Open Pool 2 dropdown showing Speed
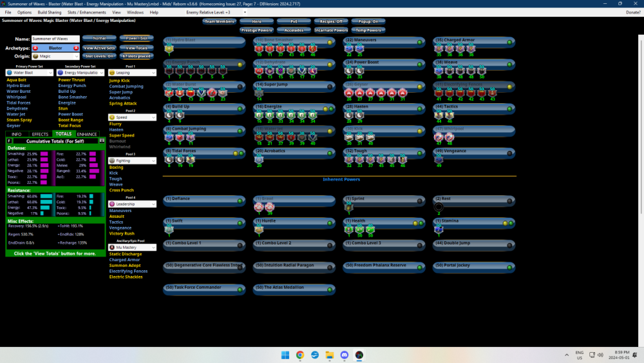This screenshot has height=363, width=644. (132, 117)
